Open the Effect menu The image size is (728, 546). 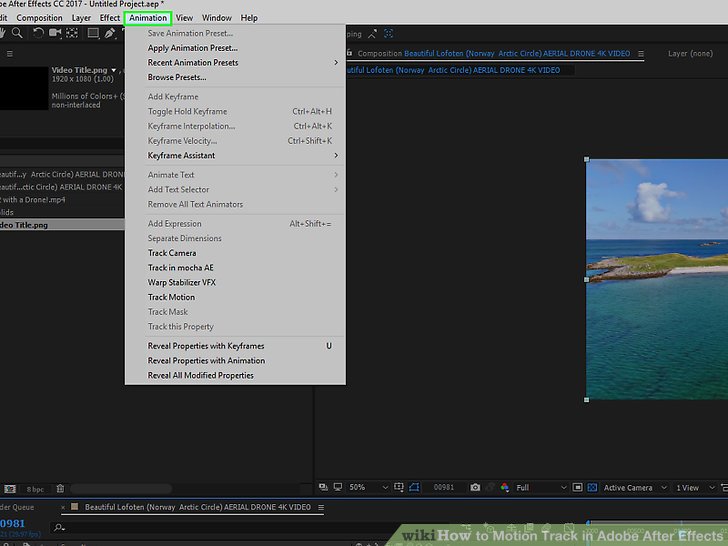point(110,18)
